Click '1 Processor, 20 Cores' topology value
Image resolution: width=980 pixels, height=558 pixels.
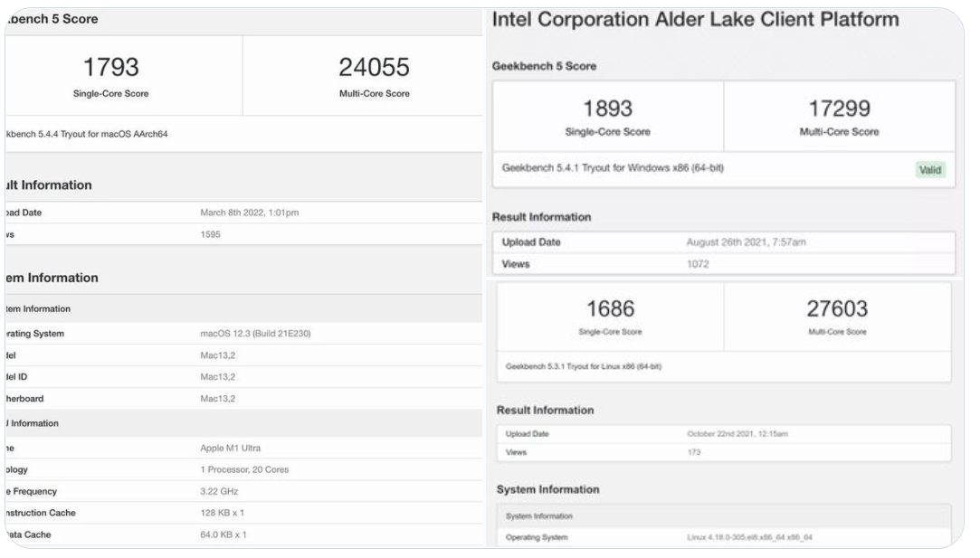click(244, 469)
